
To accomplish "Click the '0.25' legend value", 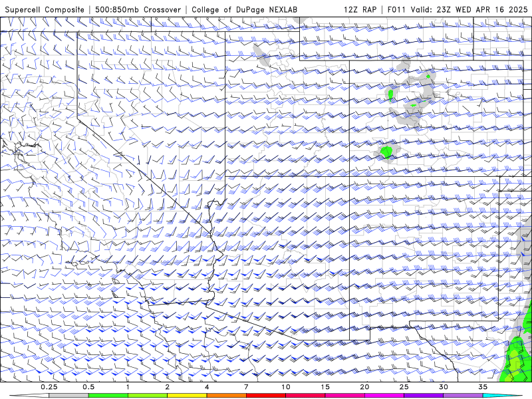I will tap(49, 387).
